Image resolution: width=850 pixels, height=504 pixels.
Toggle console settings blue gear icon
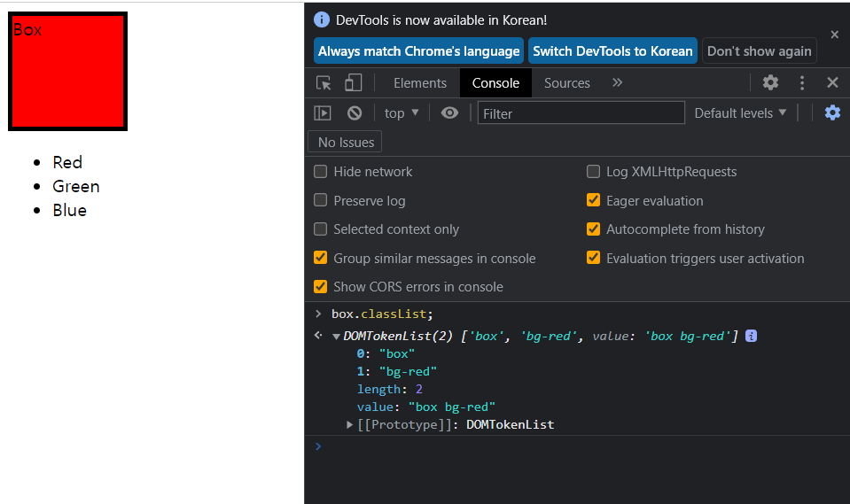(x=832, y=112)
